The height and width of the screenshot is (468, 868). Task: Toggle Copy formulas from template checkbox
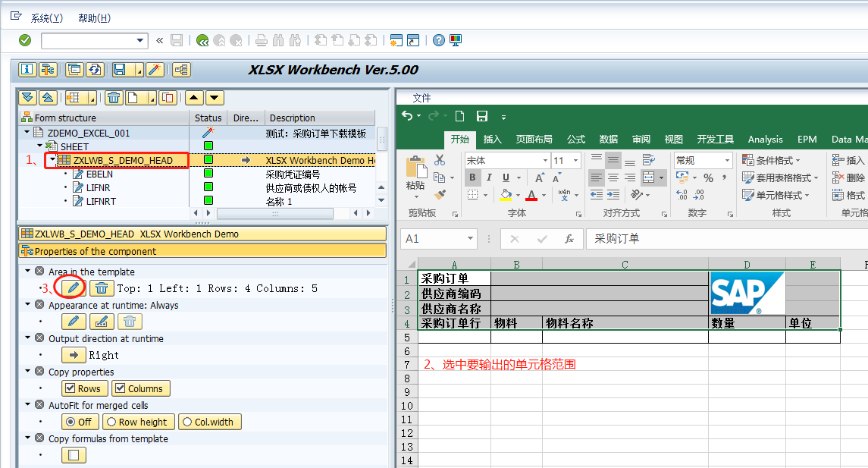[74, 455]
